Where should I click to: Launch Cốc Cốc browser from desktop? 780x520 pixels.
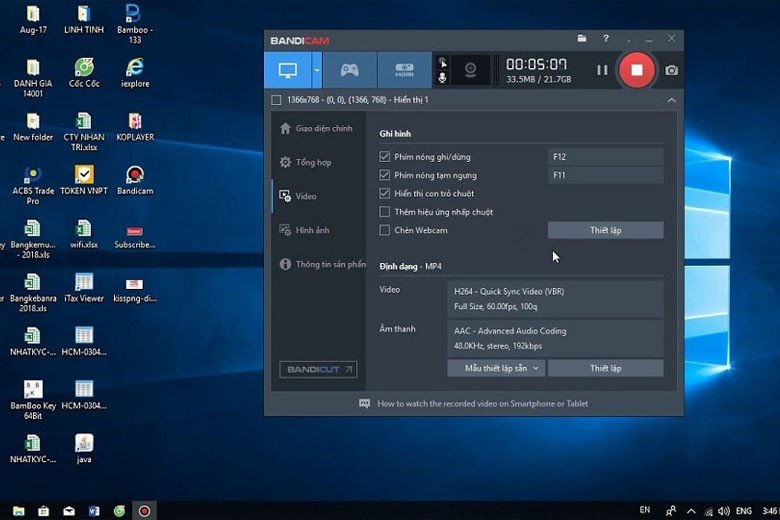(84, 73)
